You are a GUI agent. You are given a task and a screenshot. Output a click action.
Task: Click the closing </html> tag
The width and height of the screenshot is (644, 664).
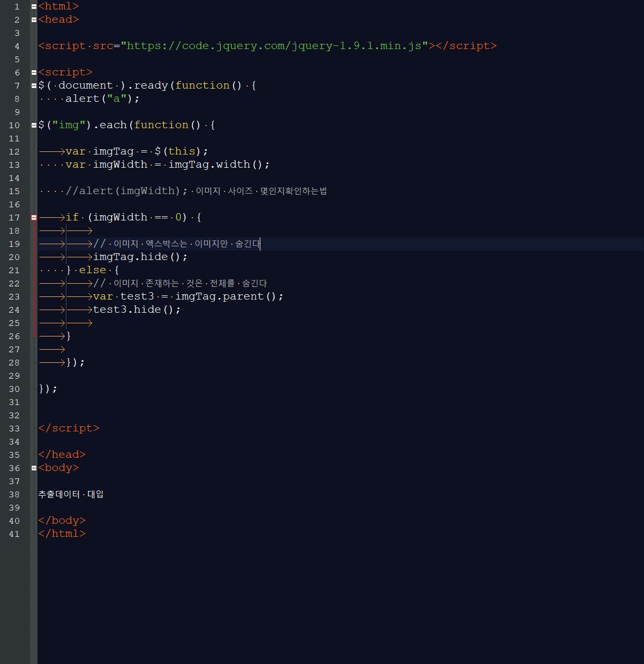(62, 534)
